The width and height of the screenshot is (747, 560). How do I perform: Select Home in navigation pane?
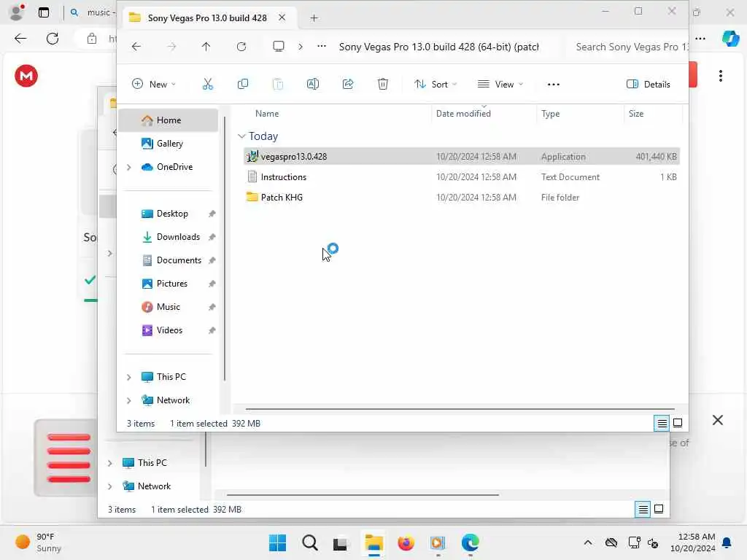pyautogui.click(x=169, y=120)
